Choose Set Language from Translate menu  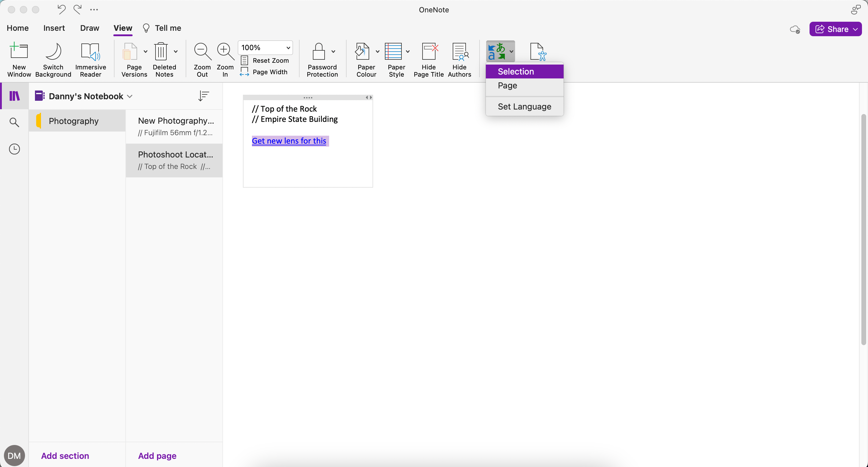(x=524, y=106)
